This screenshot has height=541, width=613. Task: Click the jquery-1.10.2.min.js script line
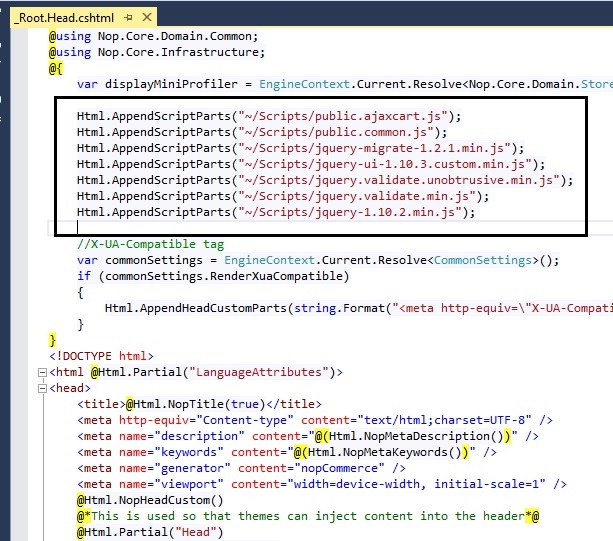coord(276,212)
